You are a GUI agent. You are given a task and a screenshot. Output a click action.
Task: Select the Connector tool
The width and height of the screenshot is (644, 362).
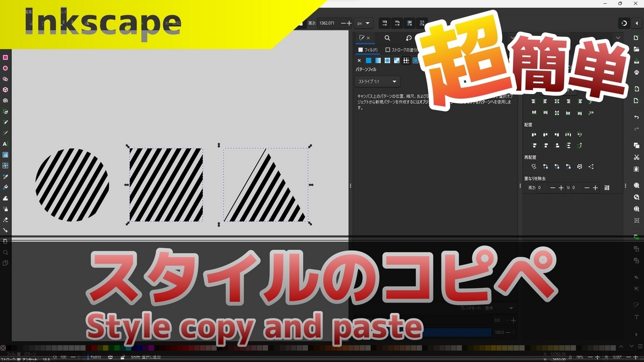(5, 230)
